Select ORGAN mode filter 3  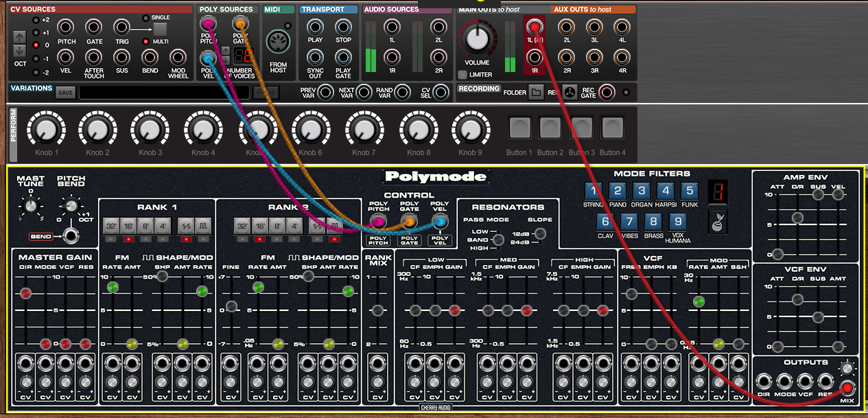(x=642, y=191)
